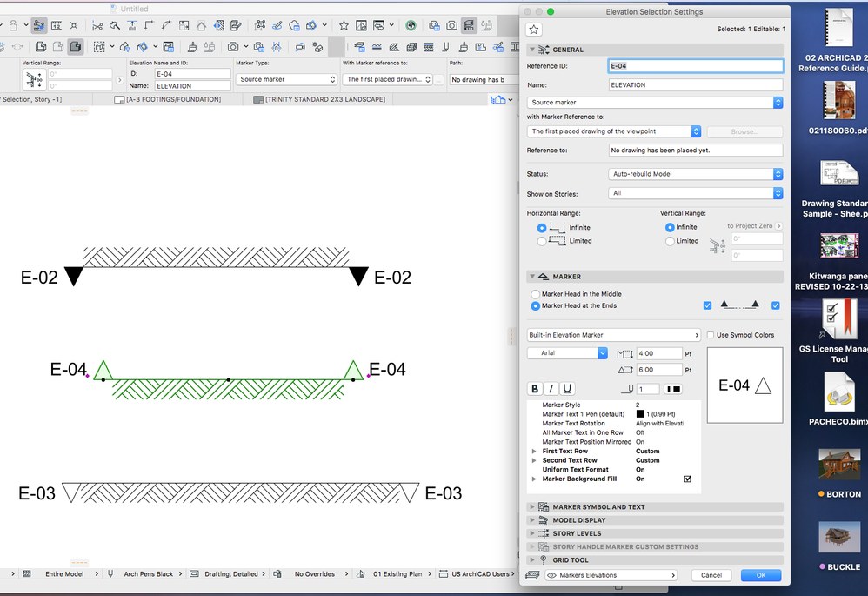Click the camera icon in the second toolbar row
Viewport: 868px width, 596px height.
[233, 47]
